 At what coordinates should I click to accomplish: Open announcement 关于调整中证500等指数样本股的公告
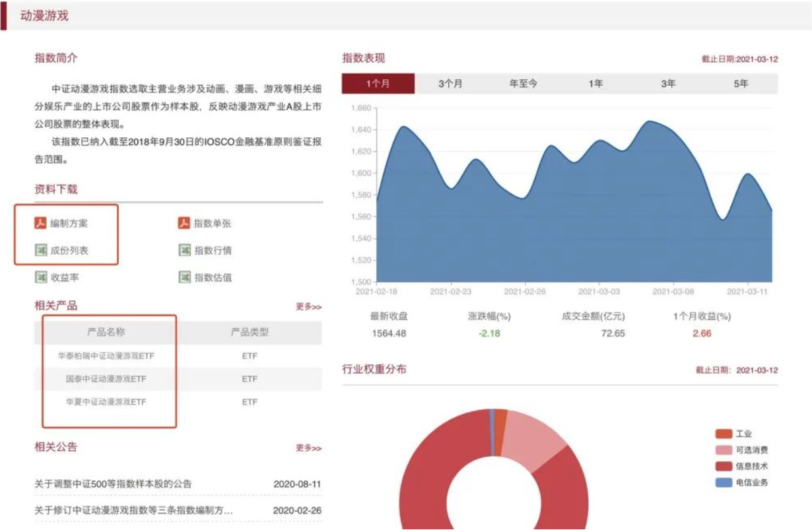pyautogui.click(x=113, y=484)
